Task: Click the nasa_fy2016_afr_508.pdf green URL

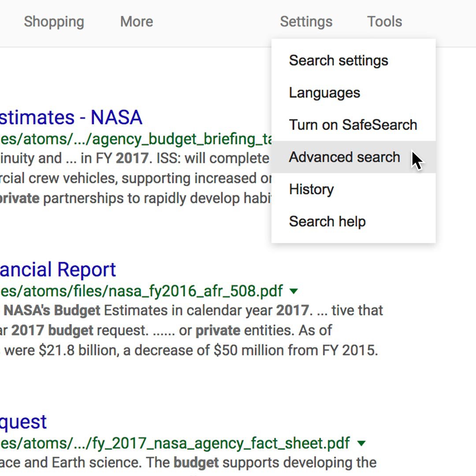Action: click(x=141, y=291)
